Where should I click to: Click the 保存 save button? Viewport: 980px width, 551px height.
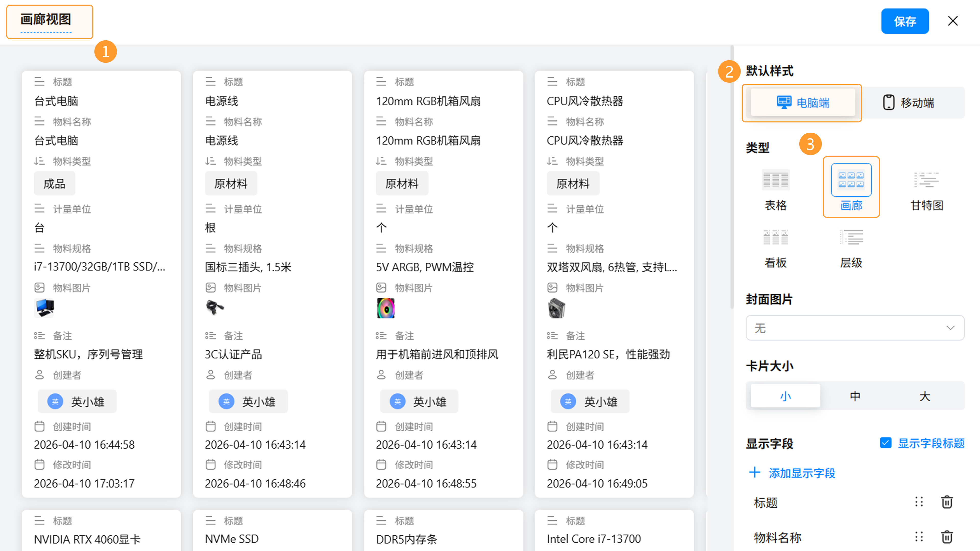point(905,21)
